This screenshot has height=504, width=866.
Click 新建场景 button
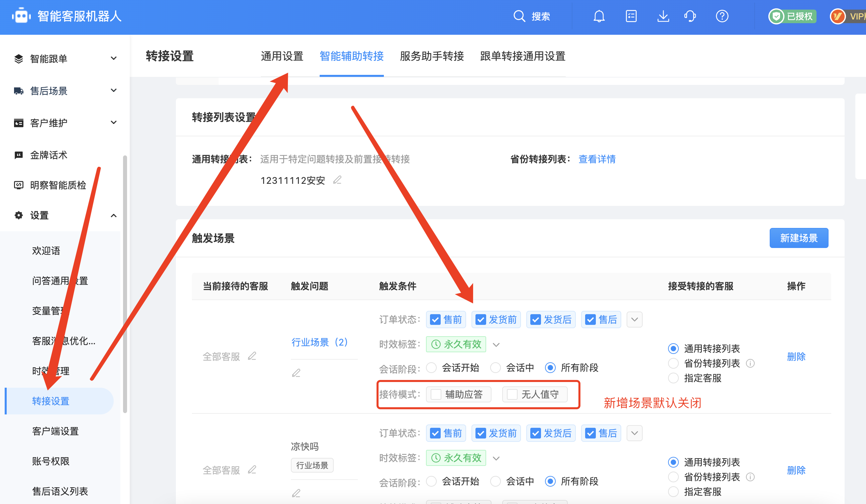click(799, 237)
